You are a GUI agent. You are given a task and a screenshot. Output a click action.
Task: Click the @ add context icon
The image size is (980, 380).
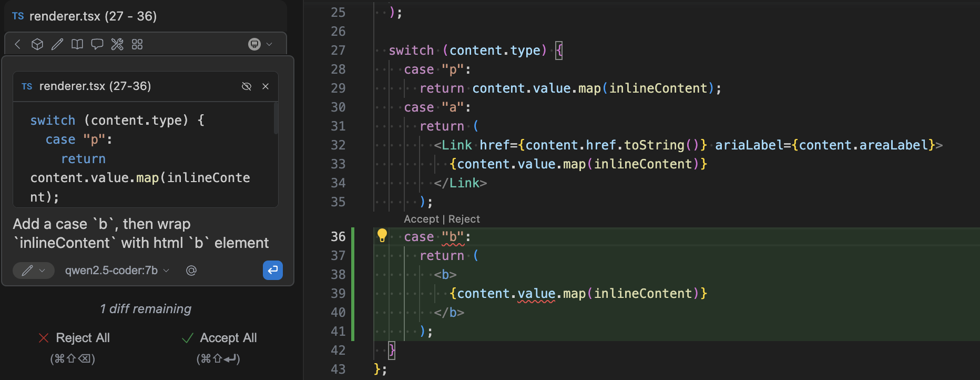pyautogui.click(x=191, y=271)
